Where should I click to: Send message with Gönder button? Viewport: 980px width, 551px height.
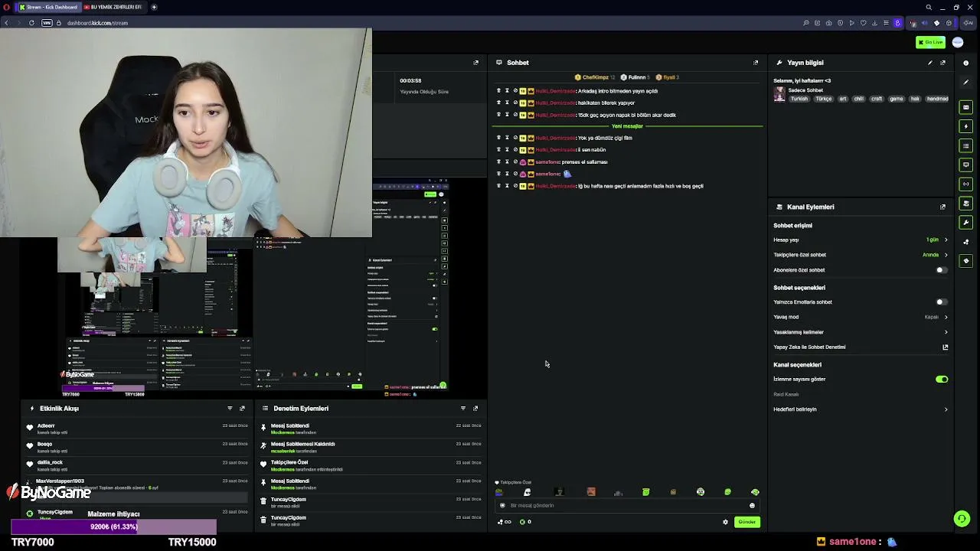(x=746, y=522)
